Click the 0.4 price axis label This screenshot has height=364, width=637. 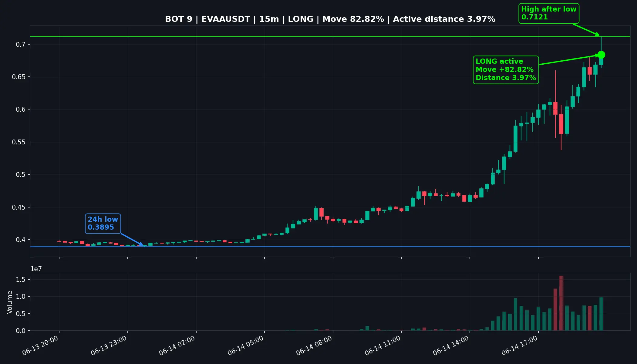click(21, 240)
